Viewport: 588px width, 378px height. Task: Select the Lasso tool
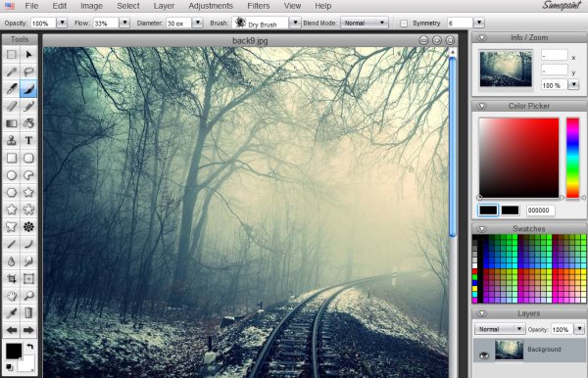28,71
